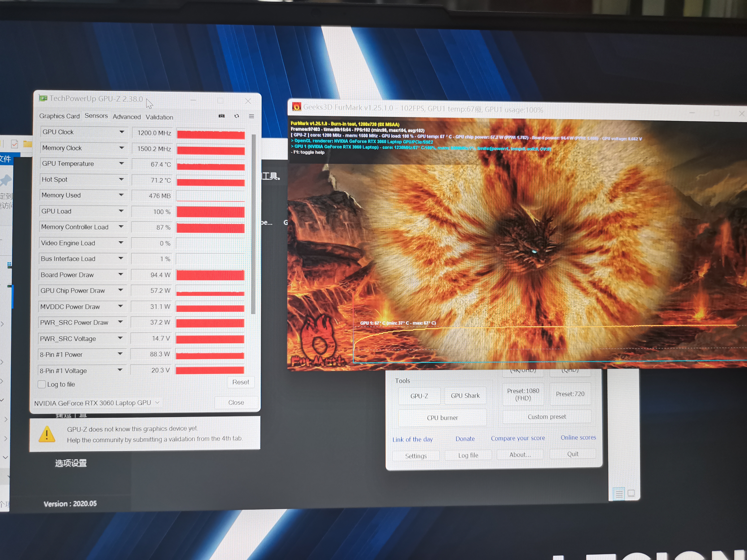Click the Board Power Draw graph bar
Screen dimensions: 747x560
210,275
